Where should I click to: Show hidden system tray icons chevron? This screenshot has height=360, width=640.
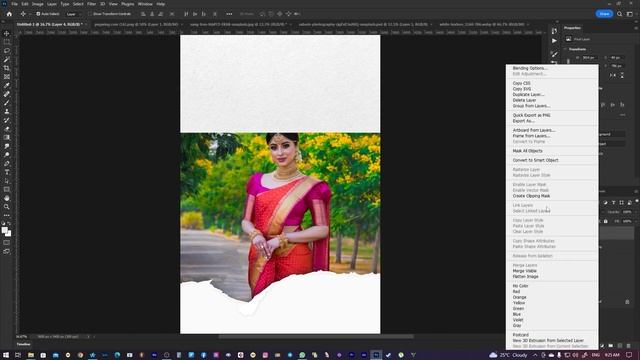[x=535, y=356]
